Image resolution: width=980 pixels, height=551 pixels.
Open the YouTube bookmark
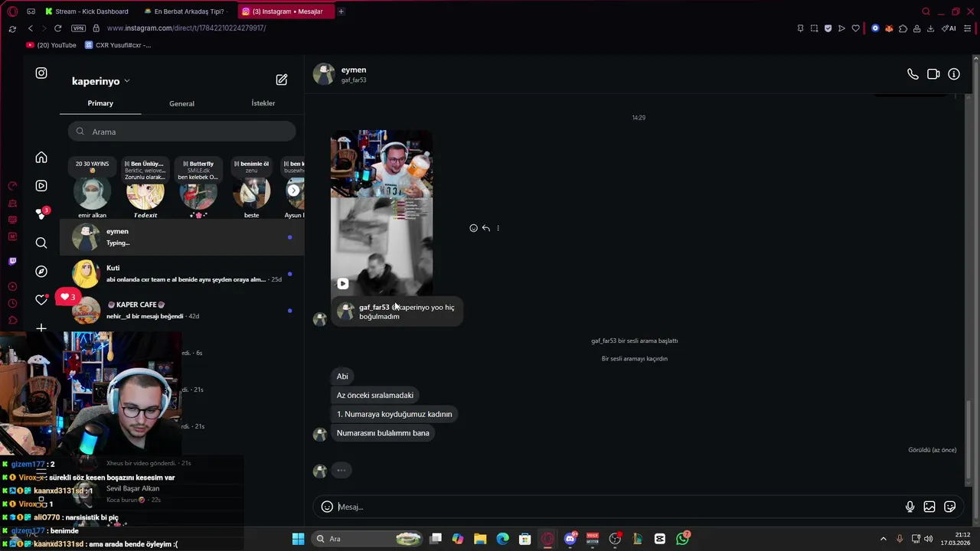click(x=51, y=45)
